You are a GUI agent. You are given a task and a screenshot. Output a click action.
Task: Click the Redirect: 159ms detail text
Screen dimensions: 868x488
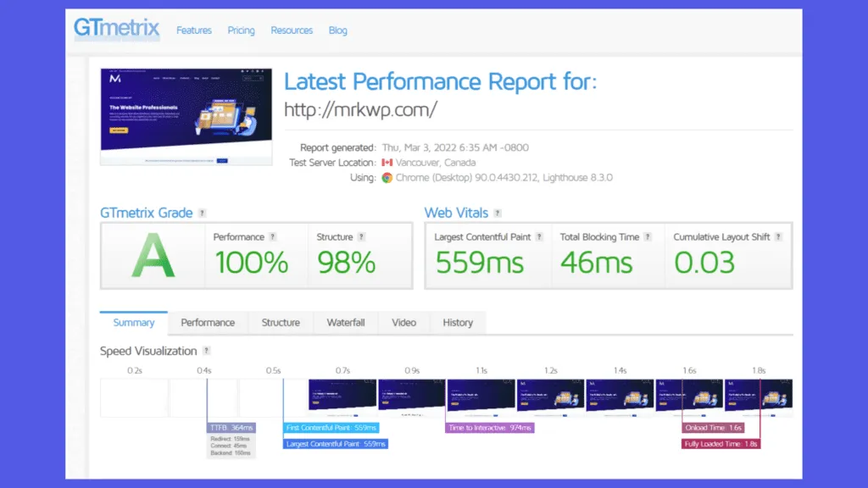point(231,439)
